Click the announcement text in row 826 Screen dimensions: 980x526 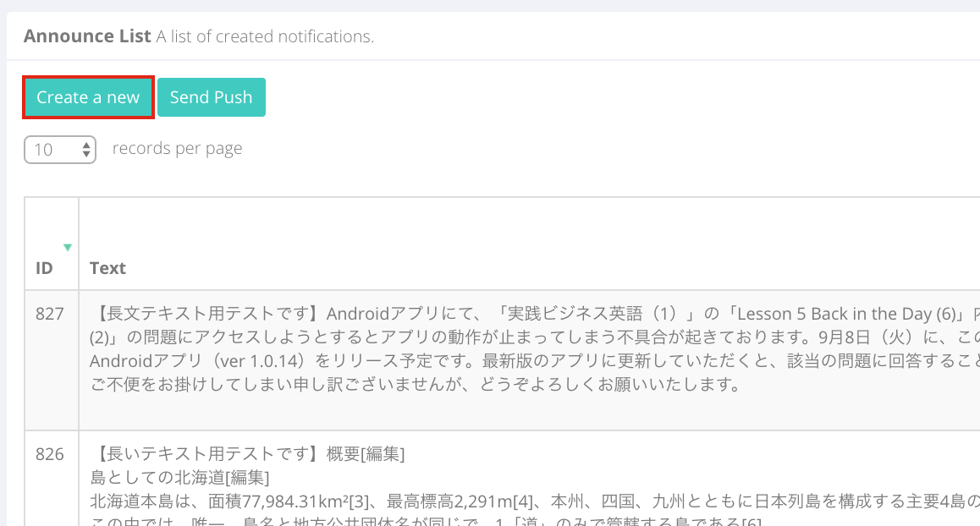(535, 485)
